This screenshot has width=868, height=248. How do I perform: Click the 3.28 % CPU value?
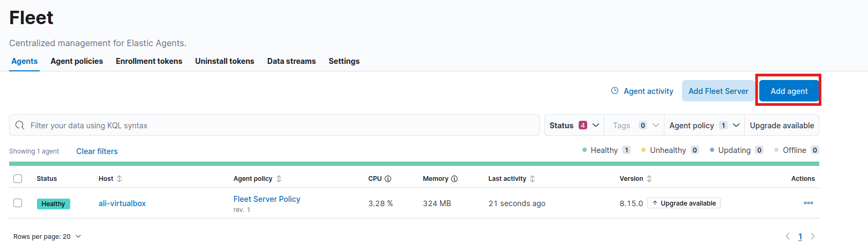[x=380, y=203]
